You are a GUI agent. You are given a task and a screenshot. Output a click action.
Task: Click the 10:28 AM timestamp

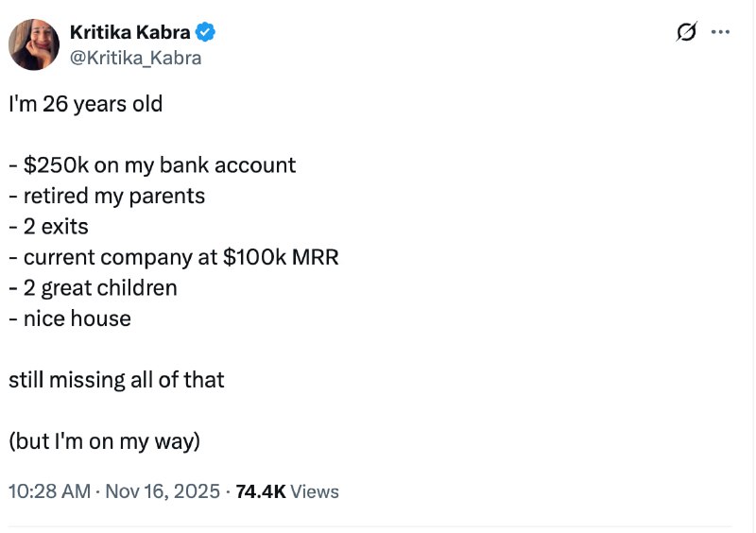(x=49, y=491)
